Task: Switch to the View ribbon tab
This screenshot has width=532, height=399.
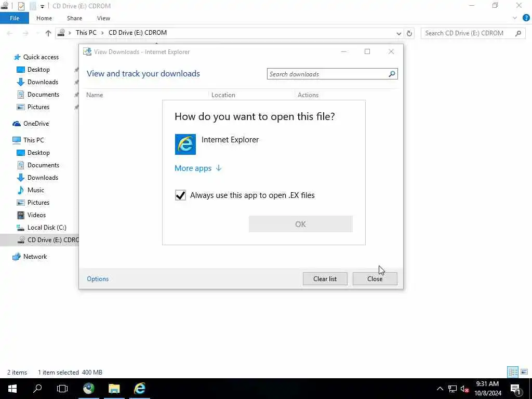Action: [103, 18]
